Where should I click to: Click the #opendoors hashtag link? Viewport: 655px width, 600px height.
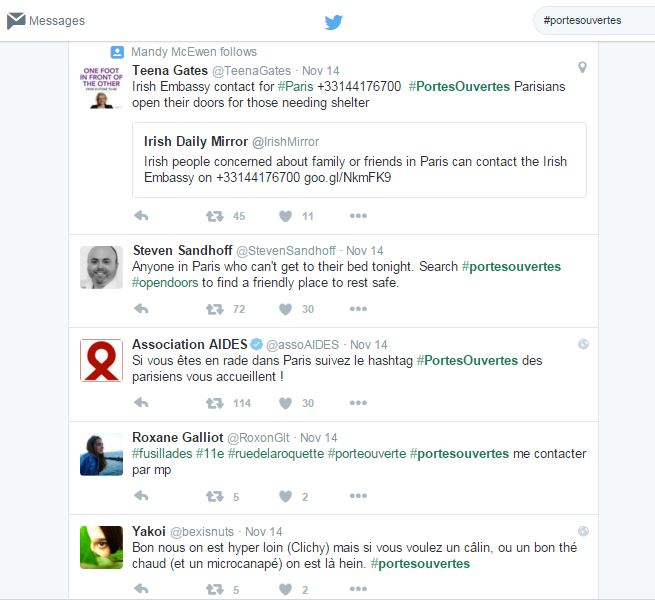point(165,283)
